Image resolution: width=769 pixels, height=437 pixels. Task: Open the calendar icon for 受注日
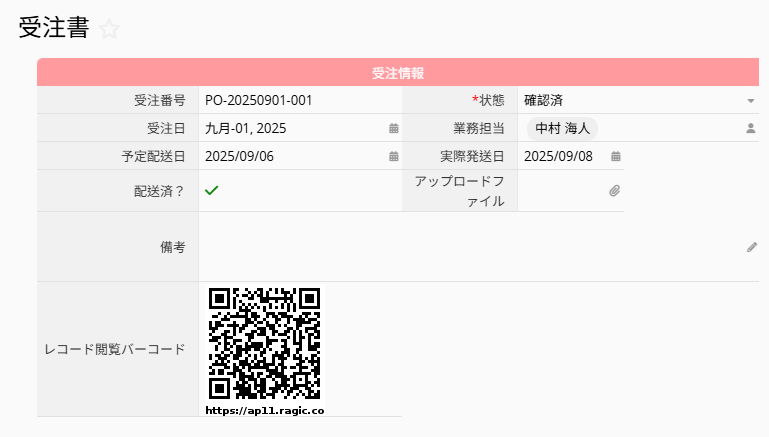393,128
